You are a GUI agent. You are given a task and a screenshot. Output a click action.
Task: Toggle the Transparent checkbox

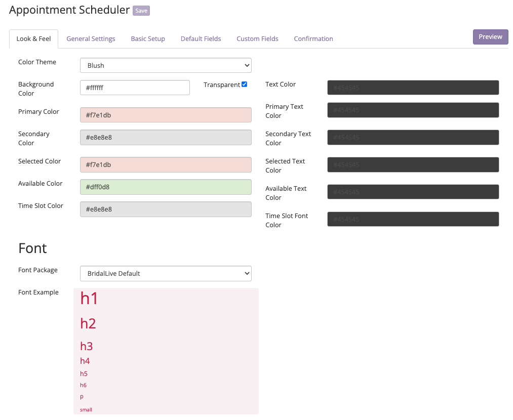coord(244,85)
